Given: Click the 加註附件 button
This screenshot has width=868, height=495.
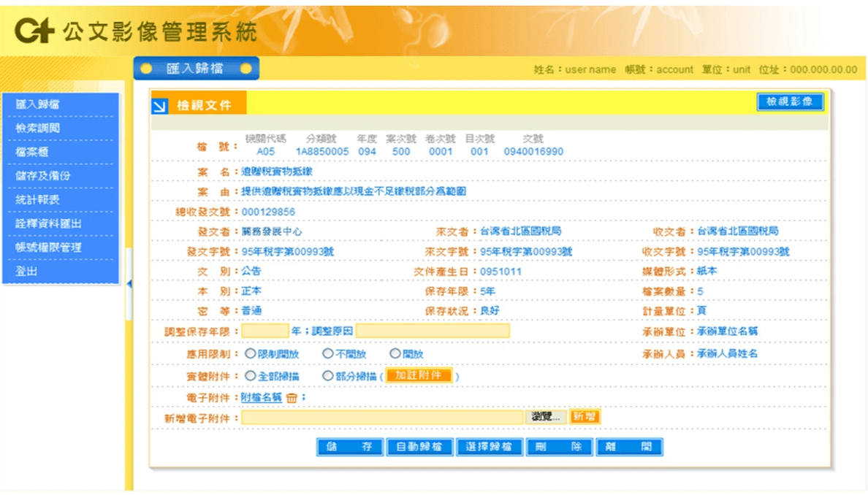Looking at the screenshot, I should tap(419, 375).
